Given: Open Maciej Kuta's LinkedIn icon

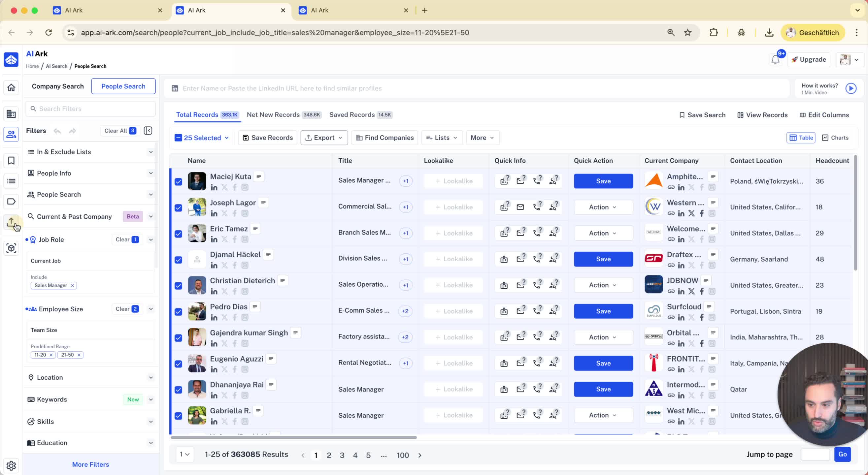Looking at the screenshot, I should click(214, 188).
